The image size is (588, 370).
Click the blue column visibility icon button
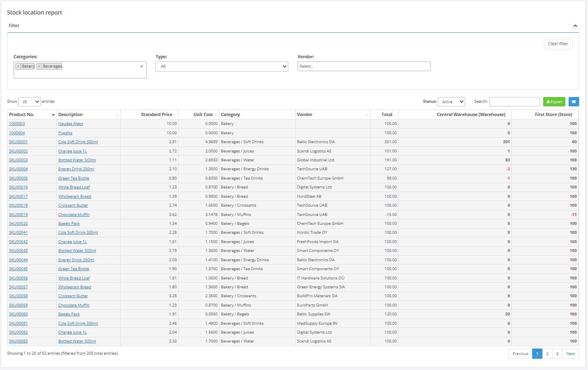point(573,101)
